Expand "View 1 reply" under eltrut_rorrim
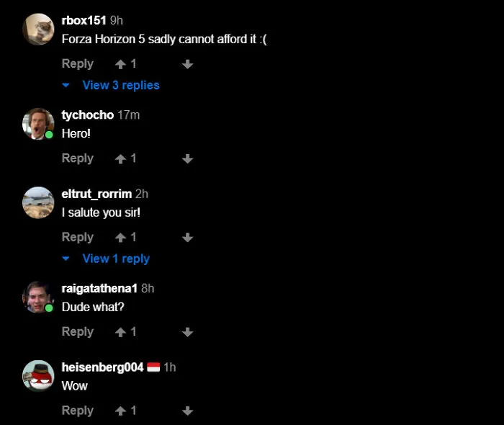The width and height of the screenshot is (504, 425). (x=116, y=259)
